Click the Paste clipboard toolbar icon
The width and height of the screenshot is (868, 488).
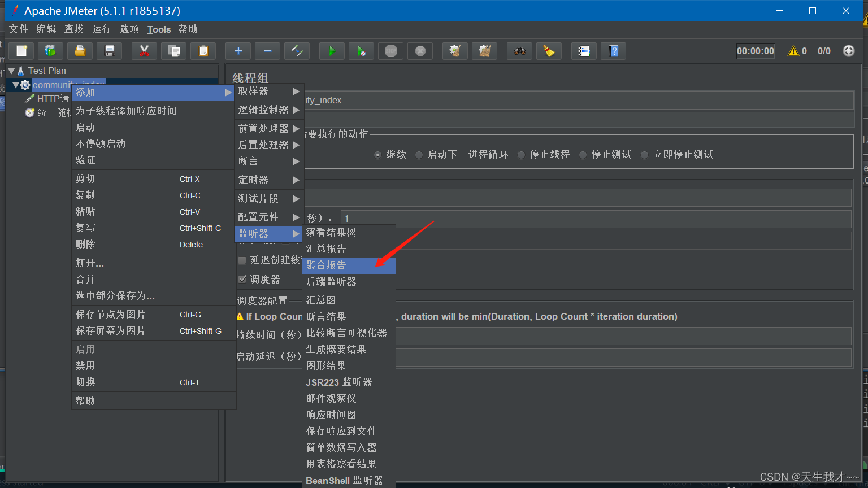click(203, 51)
